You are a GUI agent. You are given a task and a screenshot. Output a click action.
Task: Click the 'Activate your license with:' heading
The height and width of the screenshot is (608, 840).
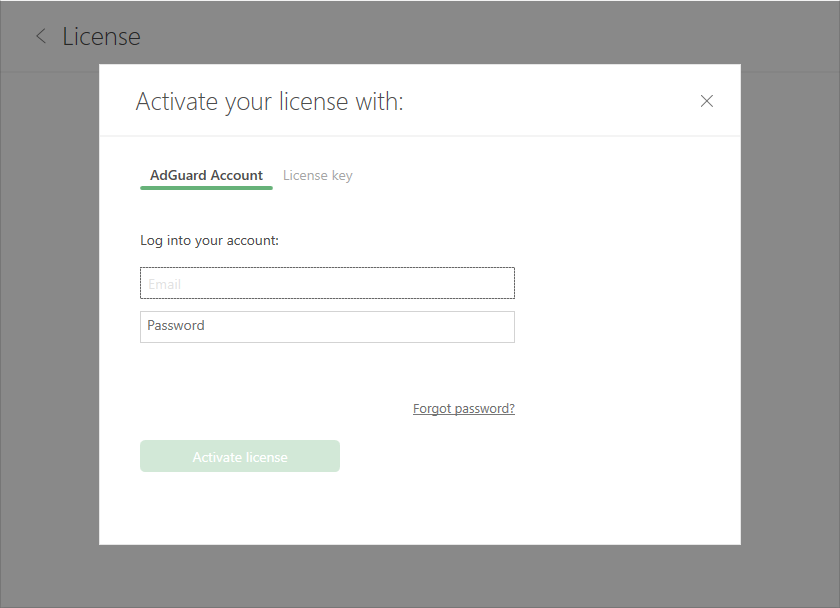click(x=269, y=101)
